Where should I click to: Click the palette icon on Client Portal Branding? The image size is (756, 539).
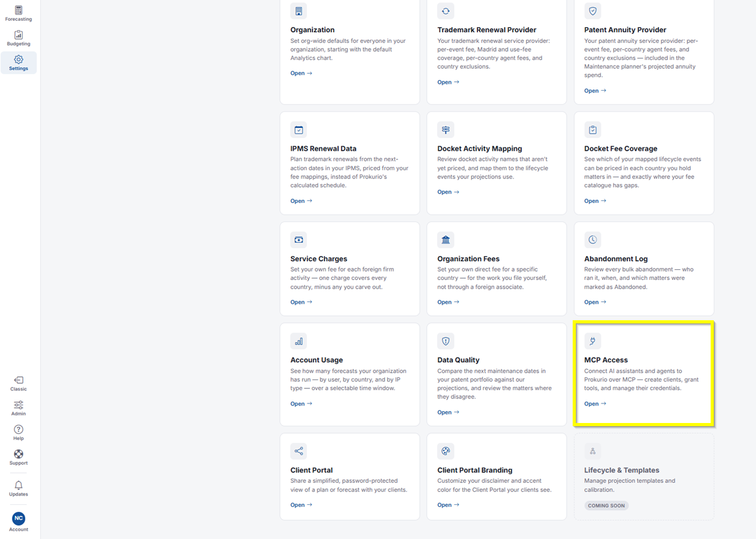tap(445, 451)
